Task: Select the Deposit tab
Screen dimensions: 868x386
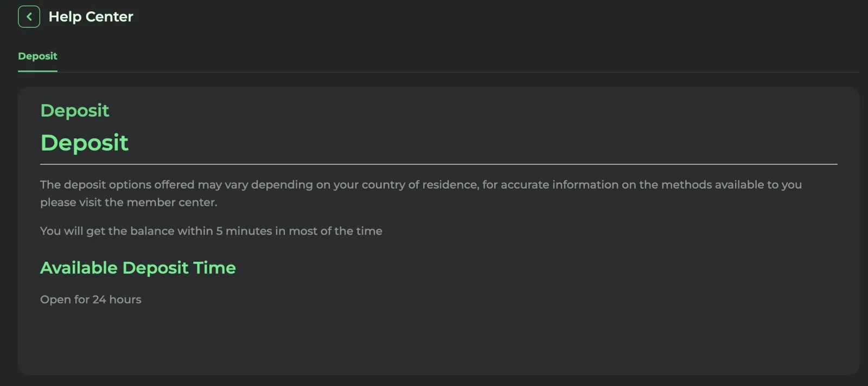Action: point(37,56)
